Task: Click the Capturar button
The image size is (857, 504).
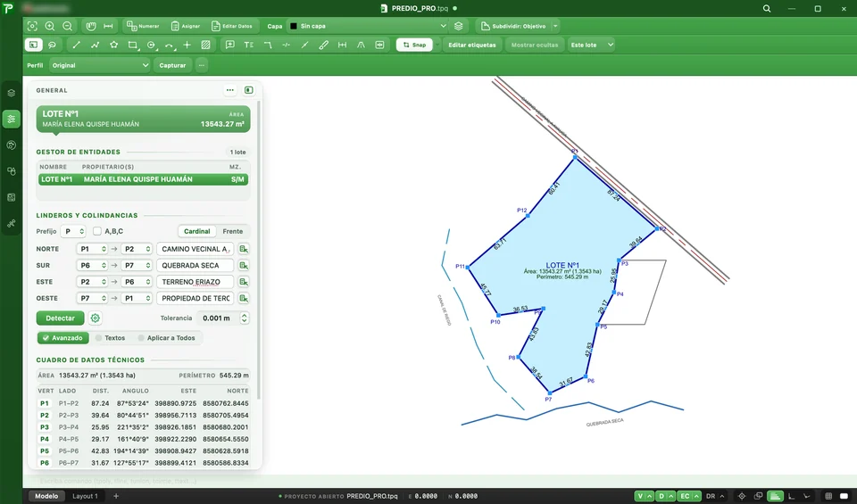Action: tap(172, 65)
